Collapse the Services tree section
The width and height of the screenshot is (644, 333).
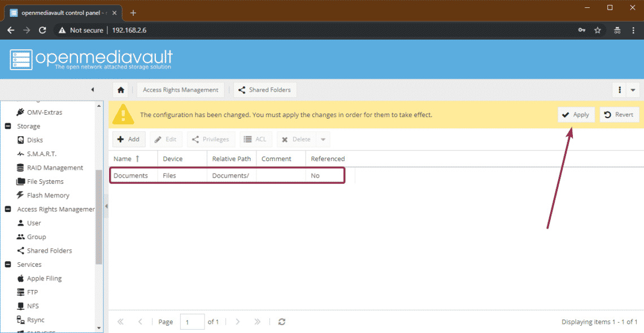coord(8,265)
